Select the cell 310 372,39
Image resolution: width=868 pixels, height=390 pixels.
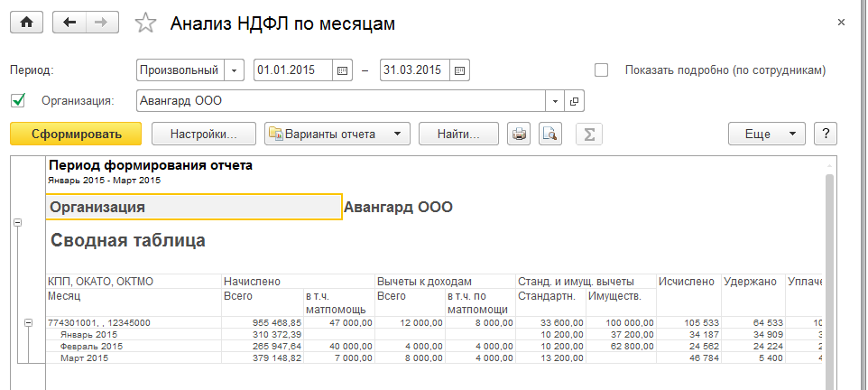coord(263,335)
